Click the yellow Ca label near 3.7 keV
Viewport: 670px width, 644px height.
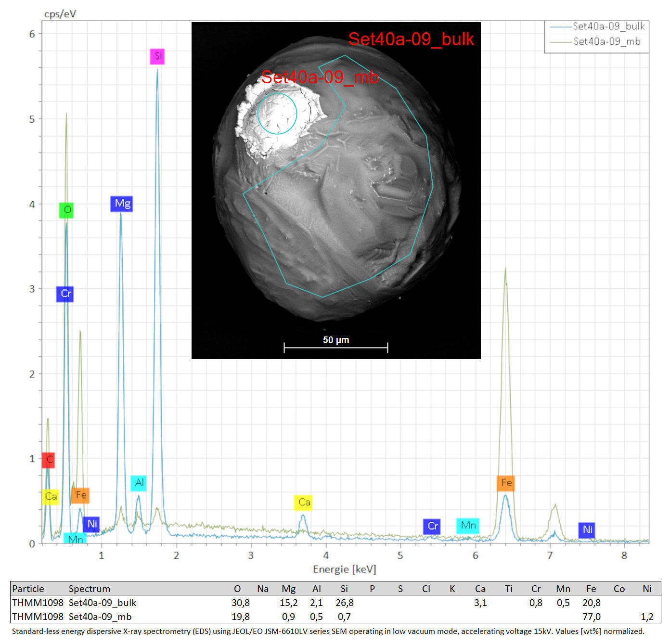click(x=304, y=502)
